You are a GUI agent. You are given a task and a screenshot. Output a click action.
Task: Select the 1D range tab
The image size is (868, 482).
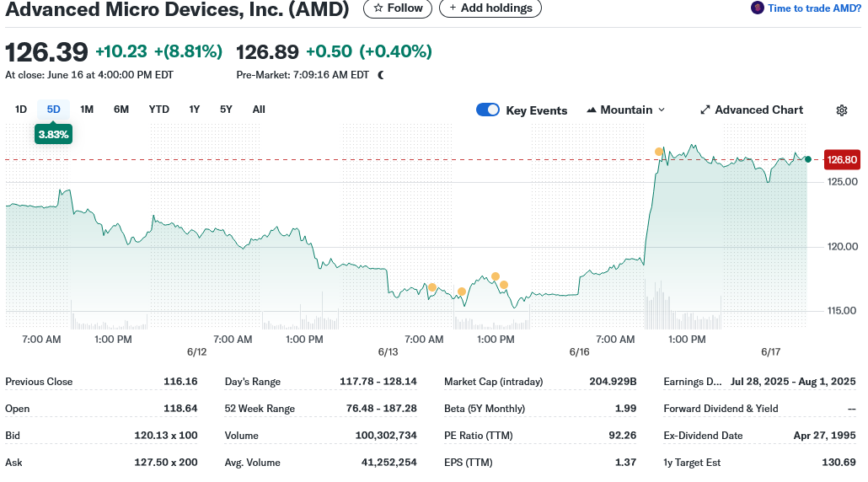(x=21, y=110)
